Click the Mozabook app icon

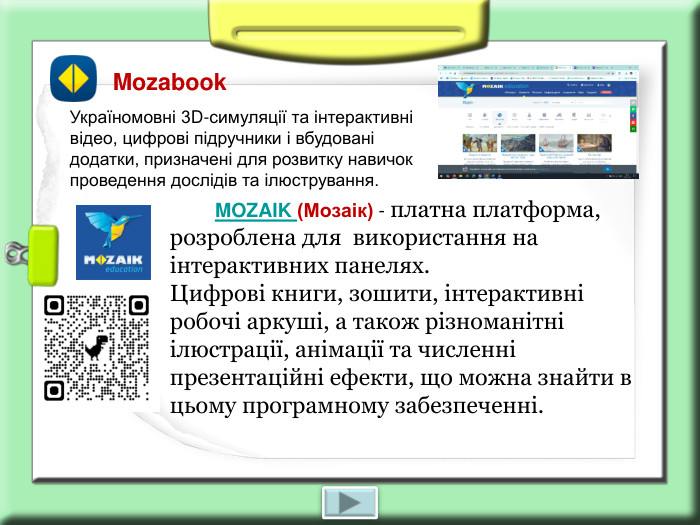coord(73,78)
